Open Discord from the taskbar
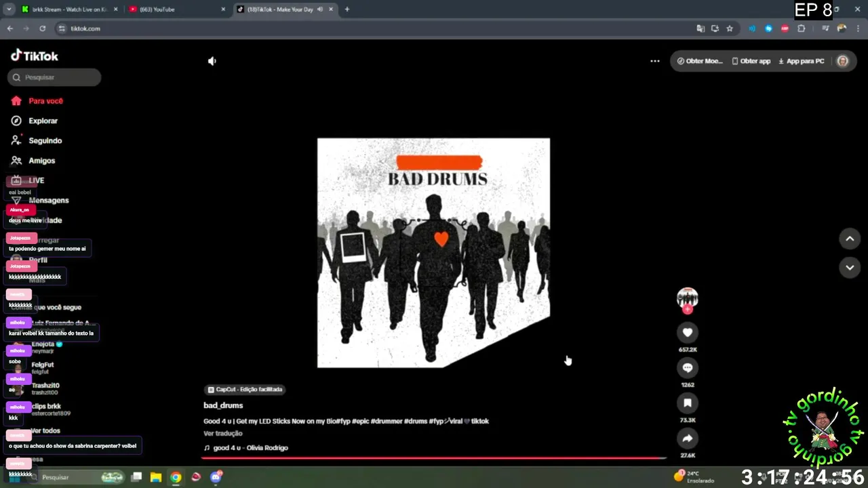This screenshot has width=868, height=488. point(216,477)
